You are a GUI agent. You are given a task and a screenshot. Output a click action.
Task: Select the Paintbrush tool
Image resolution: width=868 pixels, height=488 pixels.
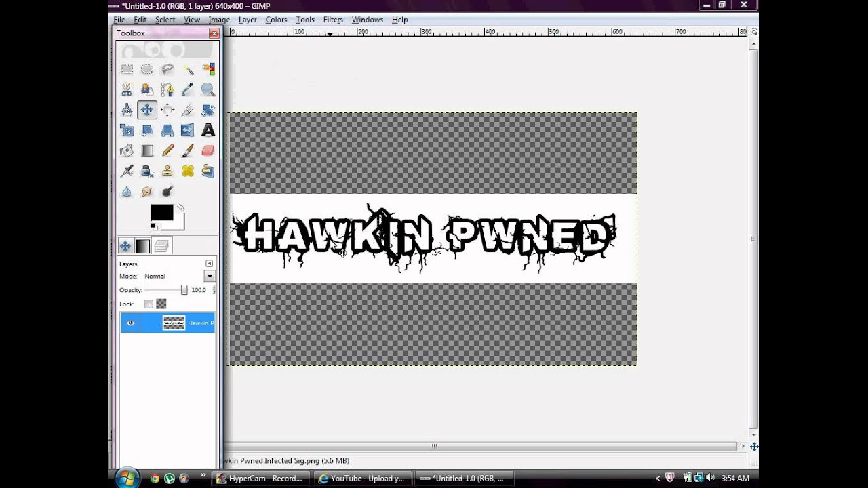tap(188, 150)
